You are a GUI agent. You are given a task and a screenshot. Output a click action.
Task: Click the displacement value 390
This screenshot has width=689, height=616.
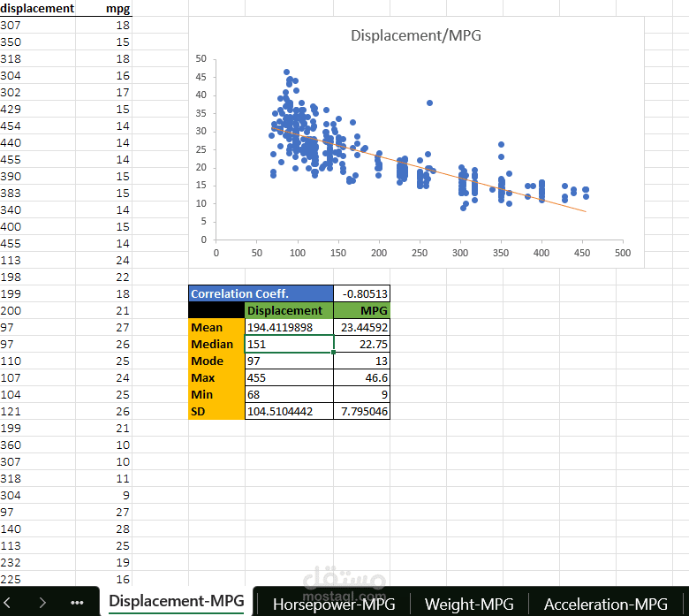pyautogui.click(x=37, y=176)
